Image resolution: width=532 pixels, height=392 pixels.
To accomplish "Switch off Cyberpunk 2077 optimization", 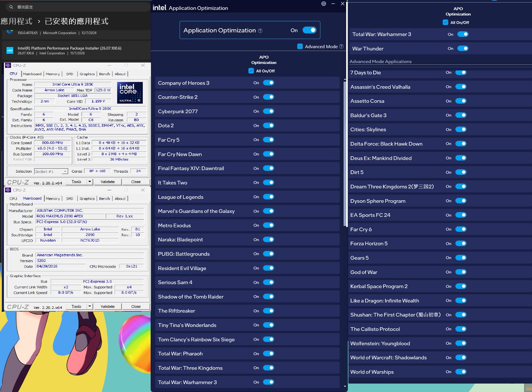I will (269, 111).
